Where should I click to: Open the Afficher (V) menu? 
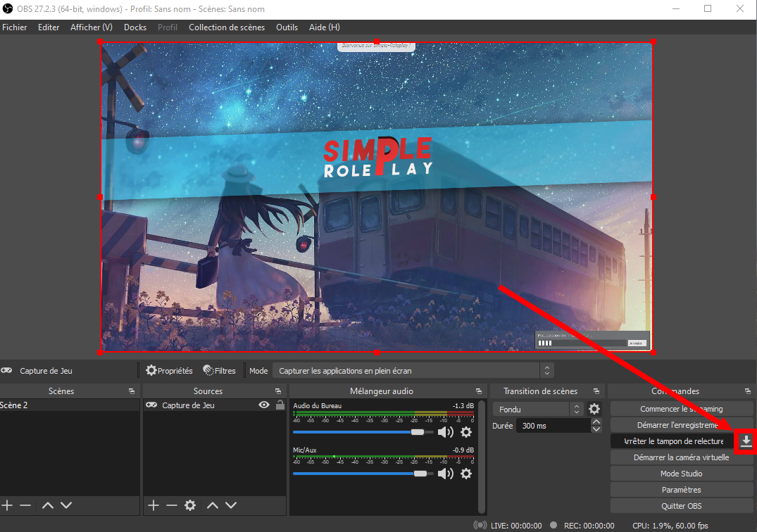(x=92, y=27)
